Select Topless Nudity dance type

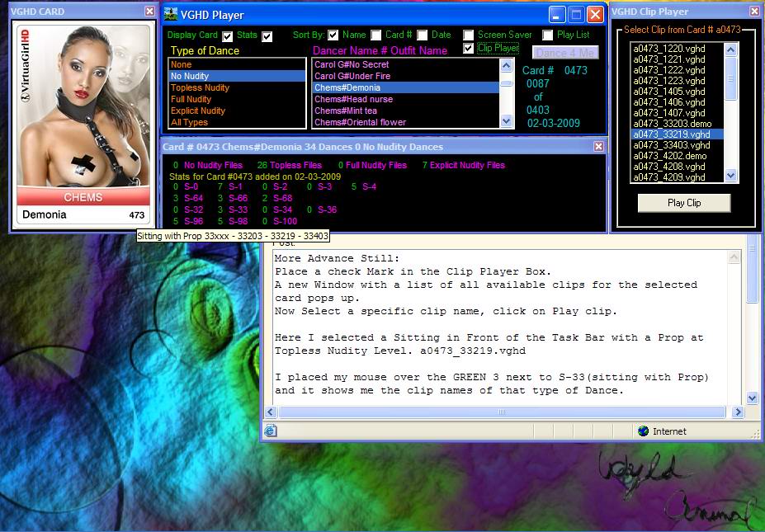point(237,87)
